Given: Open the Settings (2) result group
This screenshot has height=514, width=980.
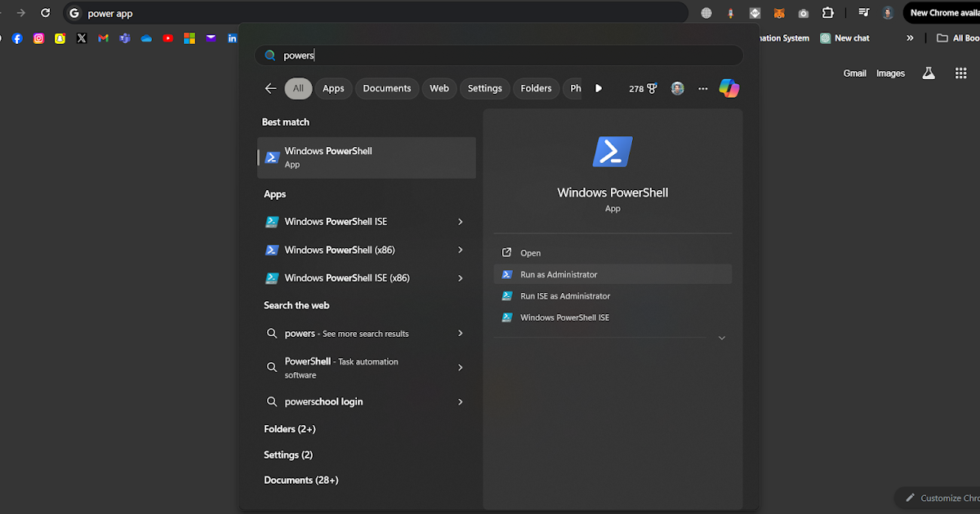Looking at the screenshot, I should click(288, 455).
